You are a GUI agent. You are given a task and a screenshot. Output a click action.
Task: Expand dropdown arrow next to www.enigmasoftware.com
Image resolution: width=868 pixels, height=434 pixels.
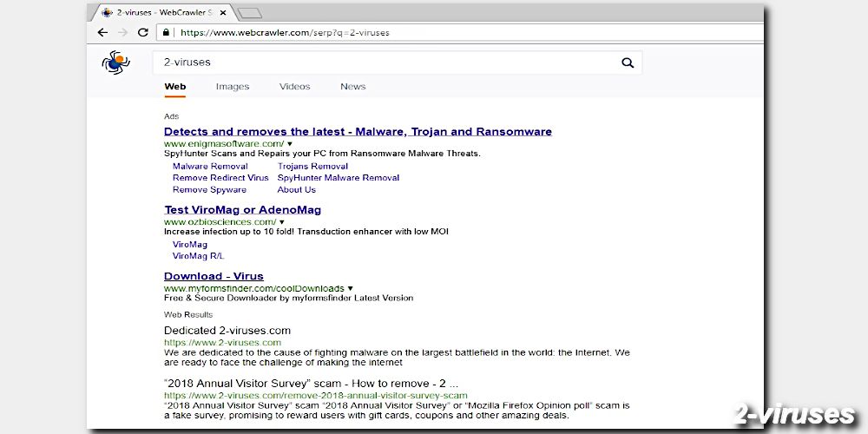coord(290,143)
